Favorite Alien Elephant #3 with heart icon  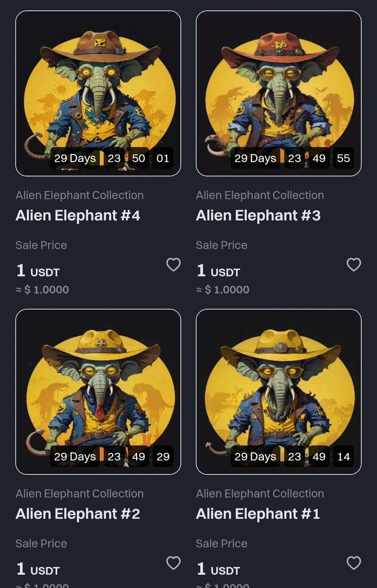tap(354, 264)
